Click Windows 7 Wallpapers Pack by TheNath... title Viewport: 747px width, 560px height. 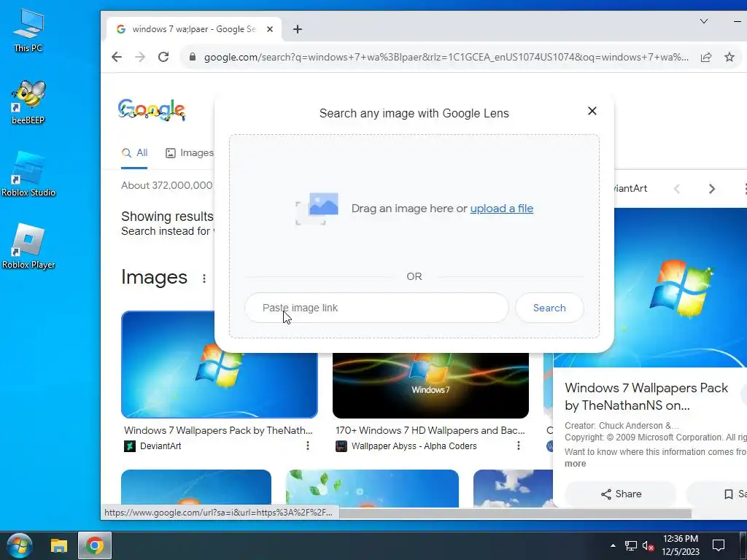(218, 430)
